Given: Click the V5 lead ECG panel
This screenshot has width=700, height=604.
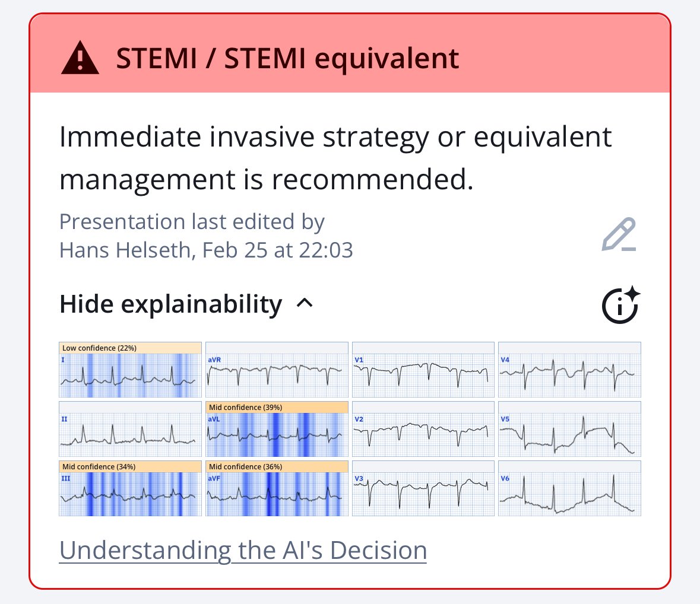Looking at the screenshot, I should click(x=569, y=429).
